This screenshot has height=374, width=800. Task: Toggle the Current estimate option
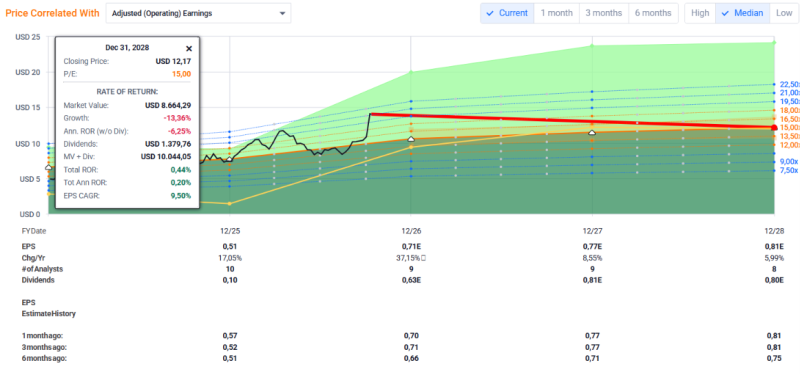click(507, 13)
